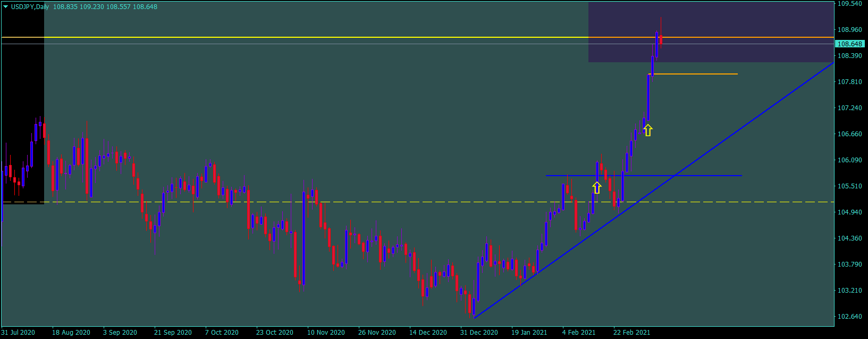This screenshot has height=339, width=868.
Task: Click the high value 109.230 in header
Action: point(91,7)
